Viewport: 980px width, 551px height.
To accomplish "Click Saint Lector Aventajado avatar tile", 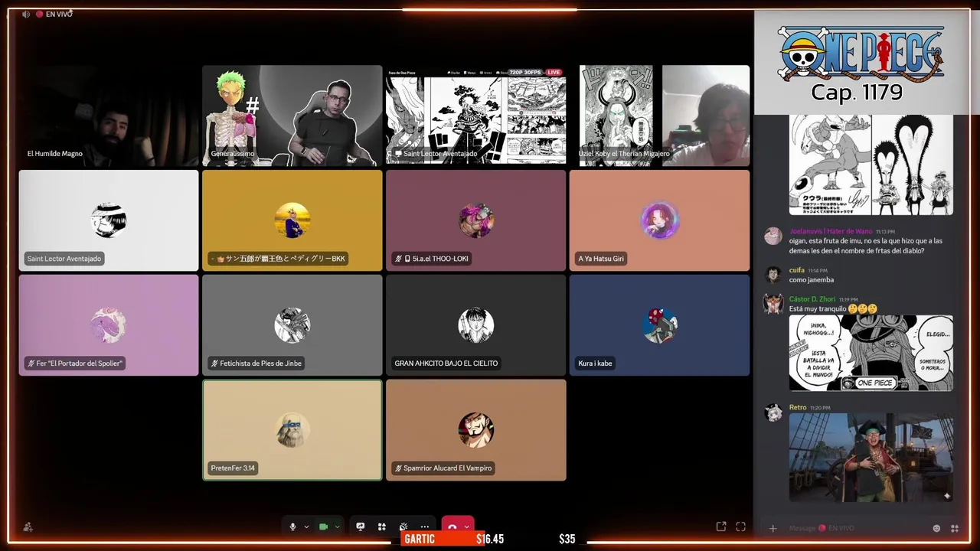I will tap(109, 220).
